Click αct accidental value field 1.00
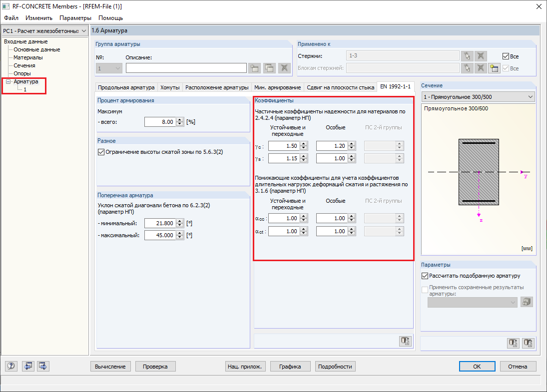 [x=332, y=231]
